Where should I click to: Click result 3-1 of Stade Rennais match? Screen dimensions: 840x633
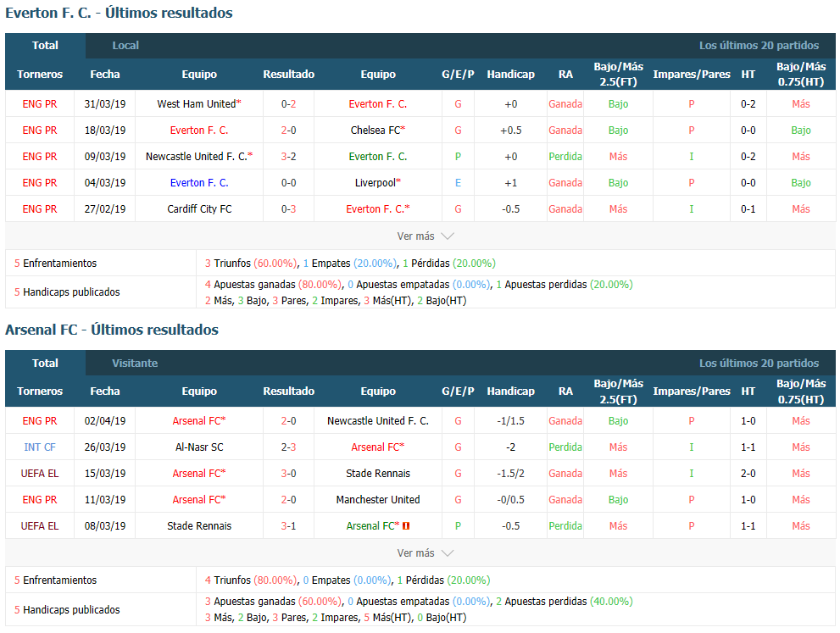[289, 526]
